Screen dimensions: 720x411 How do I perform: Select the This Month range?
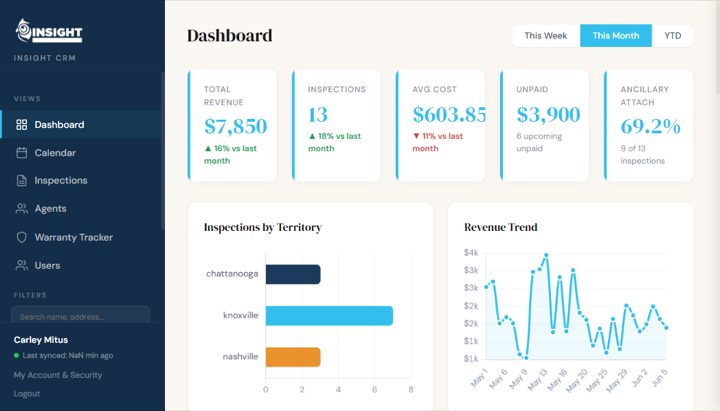pos(616,35)
